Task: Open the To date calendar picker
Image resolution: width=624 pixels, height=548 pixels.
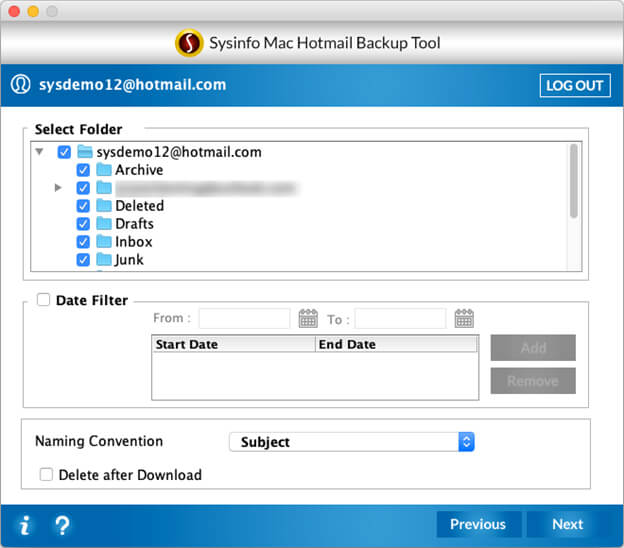Action: [x=464, y=318]
